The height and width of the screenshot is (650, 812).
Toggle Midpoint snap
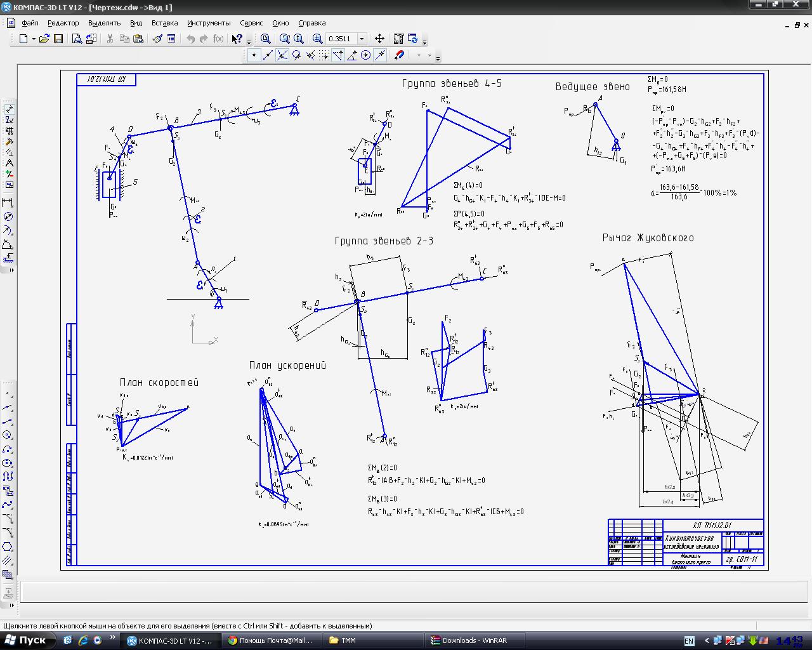[x=268, y=55]
